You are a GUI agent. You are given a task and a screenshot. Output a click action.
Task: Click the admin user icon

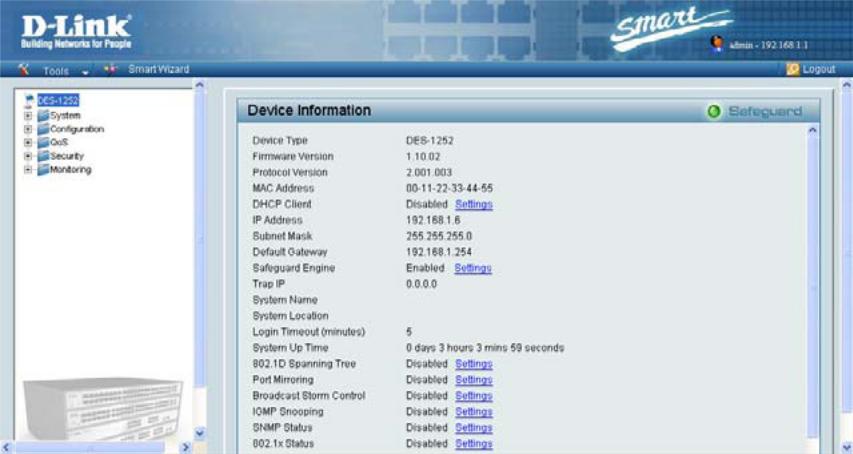[718, 43]
